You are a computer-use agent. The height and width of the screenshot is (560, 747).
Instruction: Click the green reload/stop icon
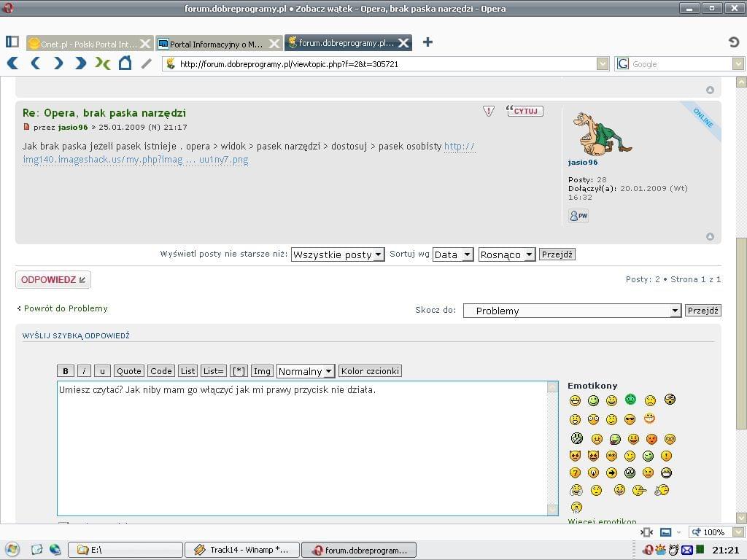point(102,63)
